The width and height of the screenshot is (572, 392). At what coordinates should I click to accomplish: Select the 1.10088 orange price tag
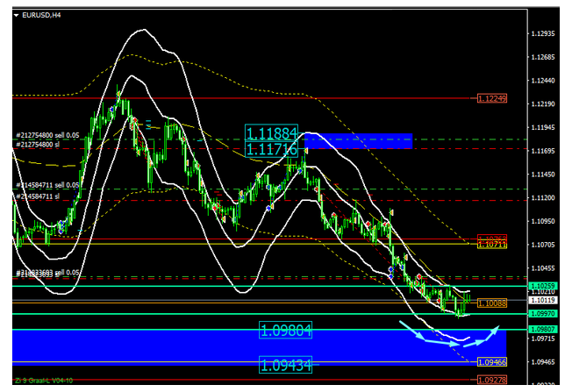point(491,303)
